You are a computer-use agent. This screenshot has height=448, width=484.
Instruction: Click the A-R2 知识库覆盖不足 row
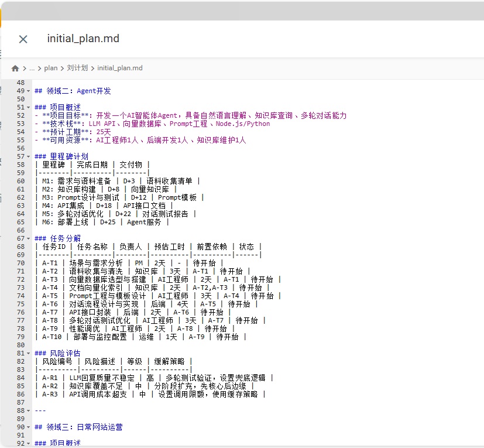pyautogui.click(x=144, y=386)
